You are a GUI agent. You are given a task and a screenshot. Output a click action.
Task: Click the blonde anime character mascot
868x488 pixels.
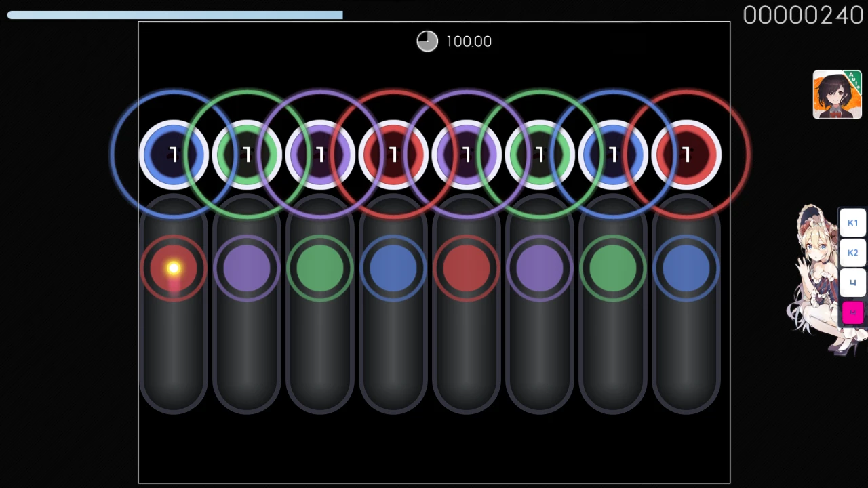815,278
